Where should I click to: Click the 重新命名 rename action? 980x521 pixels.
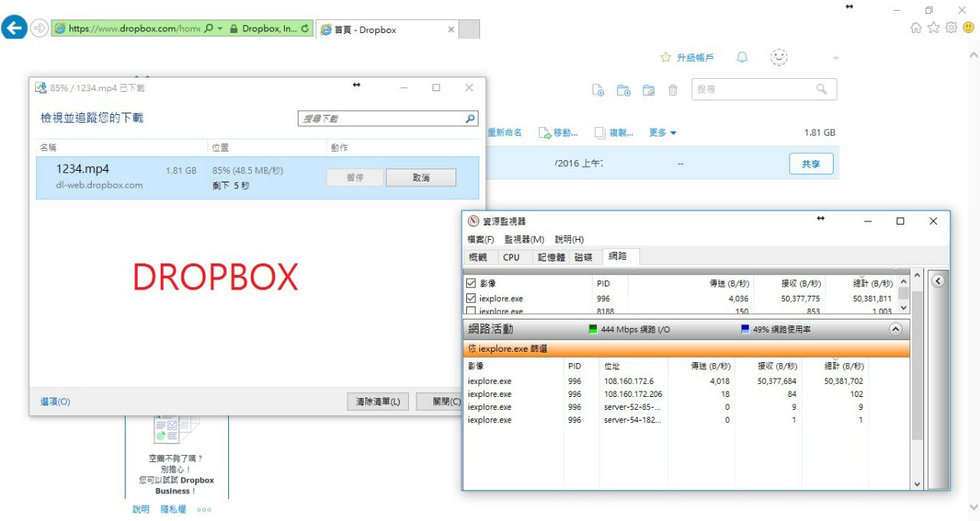click(505, 133)
